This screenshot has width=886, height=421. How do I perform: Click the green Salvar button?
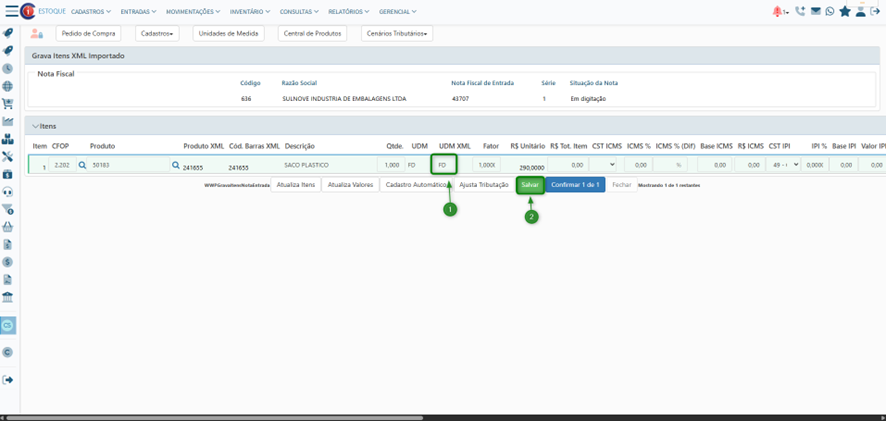[x=530, y=185]
